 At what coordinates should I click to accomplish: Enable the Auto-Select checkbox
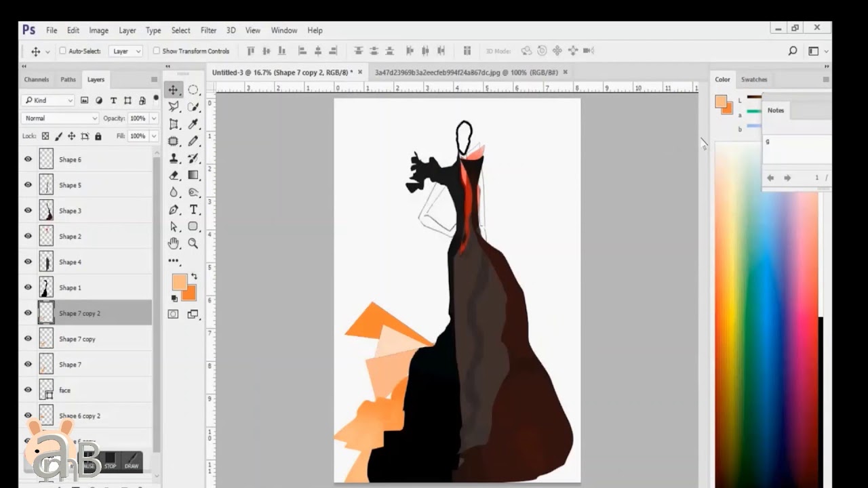63,51
